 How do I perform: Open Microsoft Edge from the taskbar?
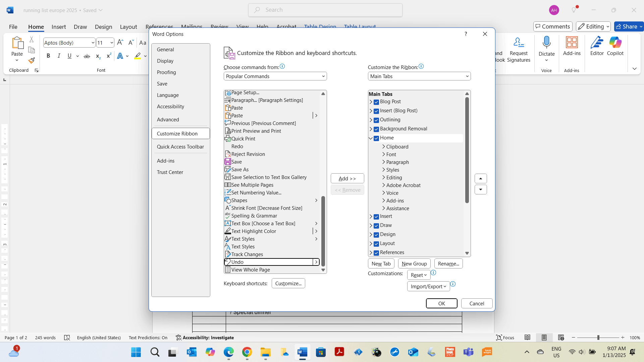pyautogui.click(x=229, y=352)
